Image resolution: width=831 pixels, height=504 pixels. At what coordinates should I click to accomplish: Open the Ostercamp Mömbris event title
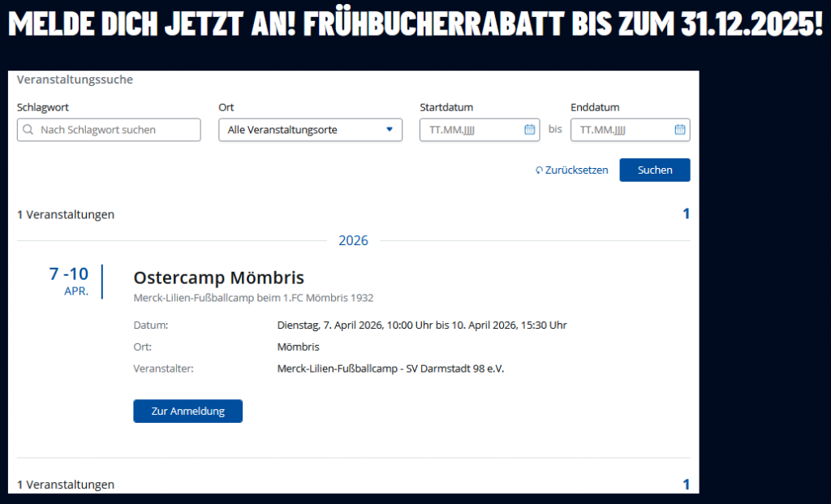pos(219,278)
